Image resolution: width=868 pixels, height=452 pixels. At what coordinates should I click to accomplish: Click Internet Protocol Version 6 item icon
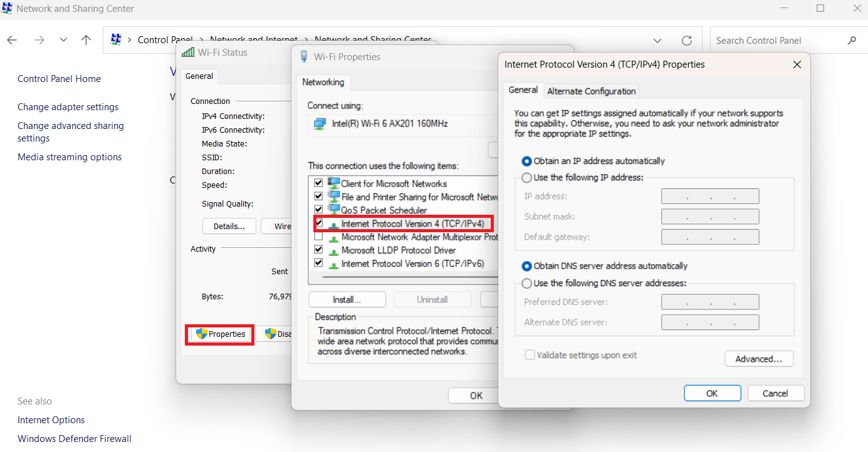pos(333,265)
